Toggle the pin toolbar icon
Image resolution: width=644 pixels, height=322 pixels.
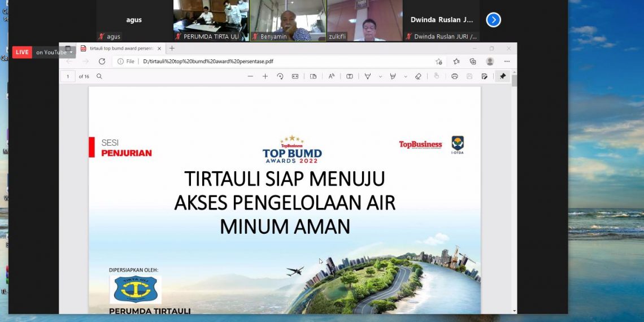click(502, 76)
